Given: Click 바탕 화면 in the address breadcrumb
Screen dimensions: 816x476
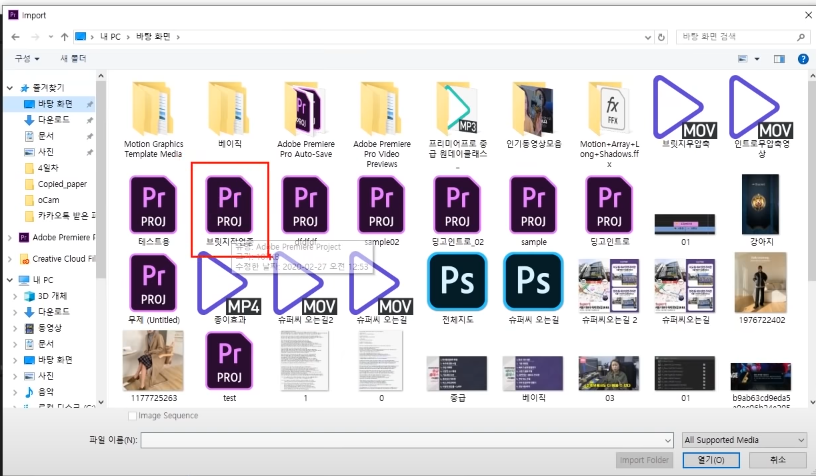Looking at the screenshot, I should [x=153, y=37].
